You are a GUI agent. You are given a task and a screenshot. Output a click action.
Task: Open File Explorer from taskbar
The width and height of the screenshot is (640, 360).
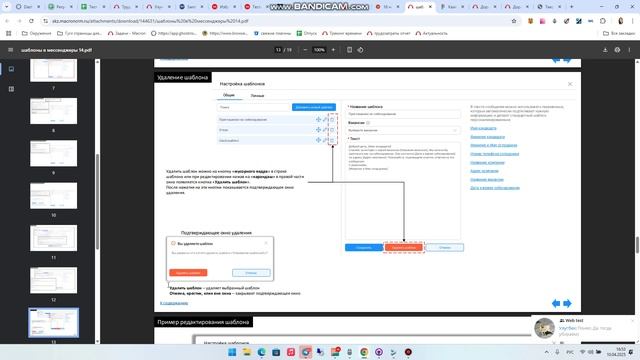point(247,352)
